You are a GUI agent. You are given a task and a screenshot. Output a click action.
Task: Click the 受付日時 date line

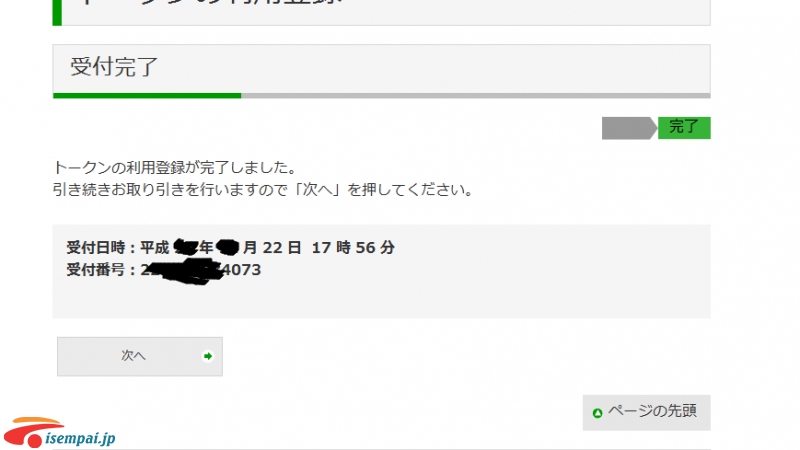pos(230,247)
